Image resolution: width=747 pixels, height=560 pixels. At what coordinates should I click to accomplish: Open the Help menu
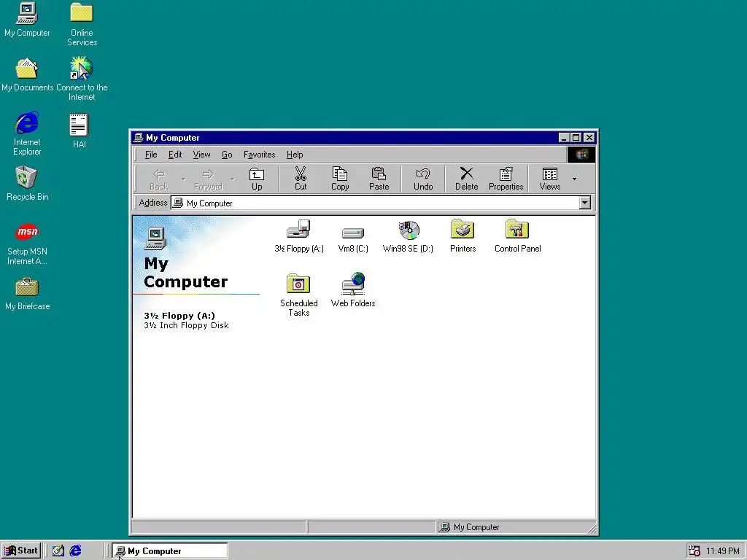click(295, 155)
